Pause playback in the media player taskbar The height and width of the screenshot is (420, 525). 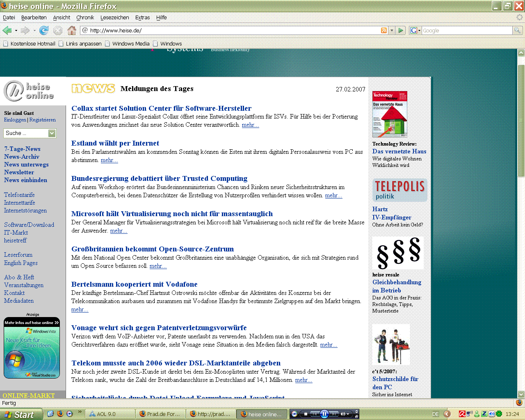click(x=324, y=414)
